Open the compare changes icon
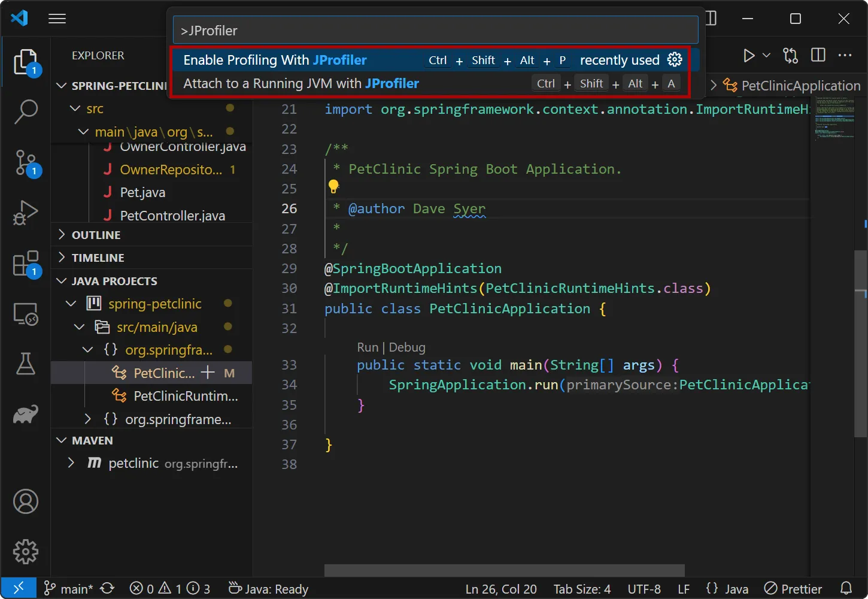 [790, 56]
